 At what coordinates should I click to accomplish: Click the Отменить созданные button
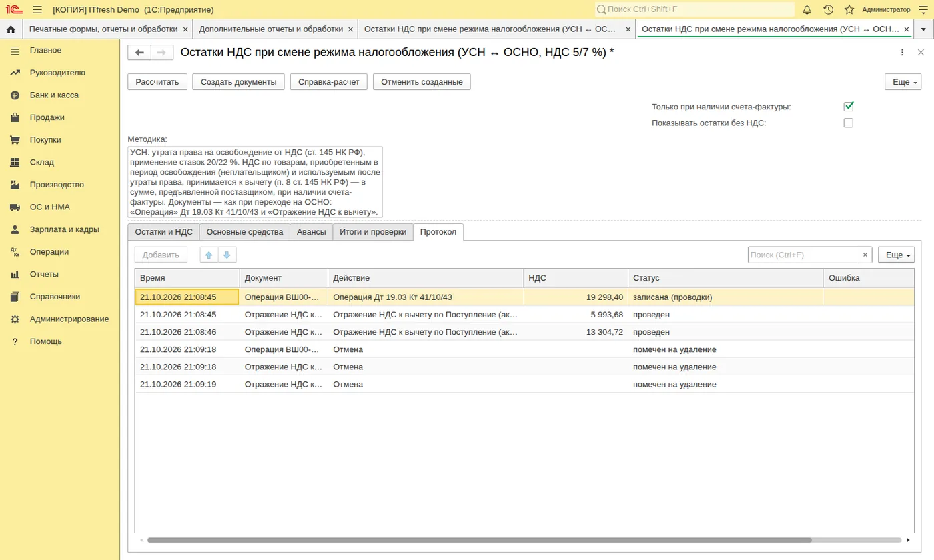pos(422,81)
